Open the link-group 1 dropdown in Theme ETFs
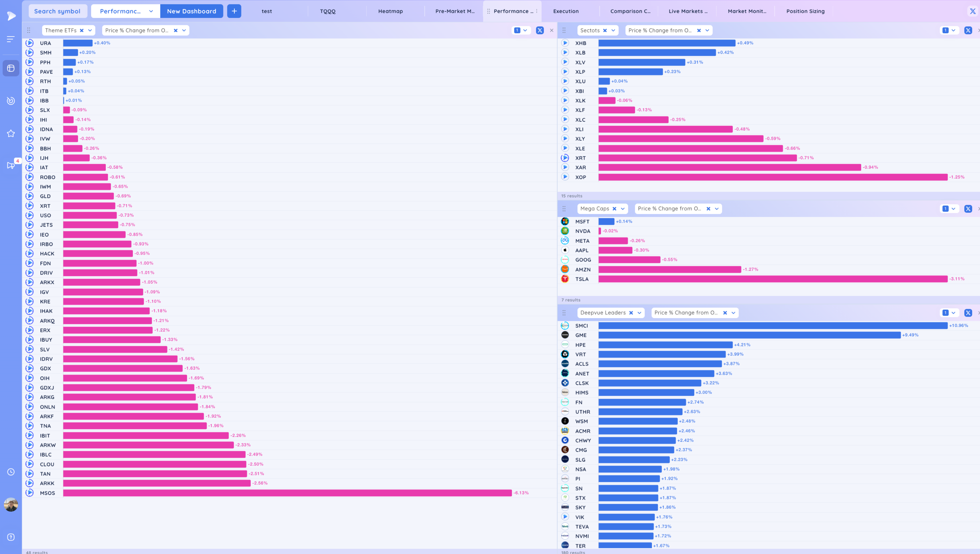The width and height of the screenshot is (980, 554). click(521, 30)
